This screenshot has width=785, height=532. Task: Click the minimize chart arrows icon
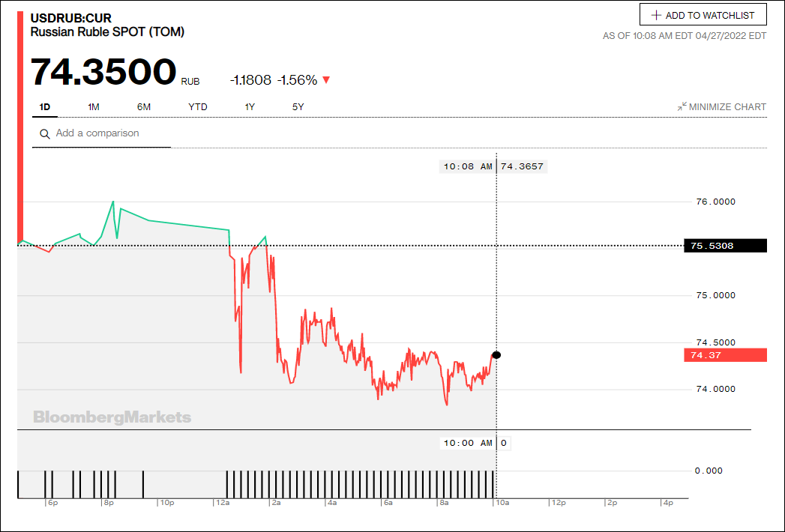point(682,106)
